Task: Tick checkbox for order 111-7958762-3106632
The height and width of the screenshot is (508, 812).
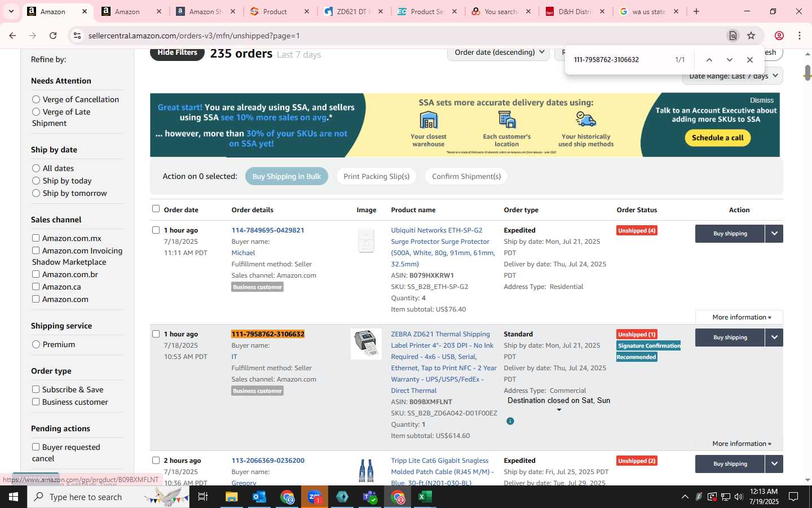Action: pos(156,334)
